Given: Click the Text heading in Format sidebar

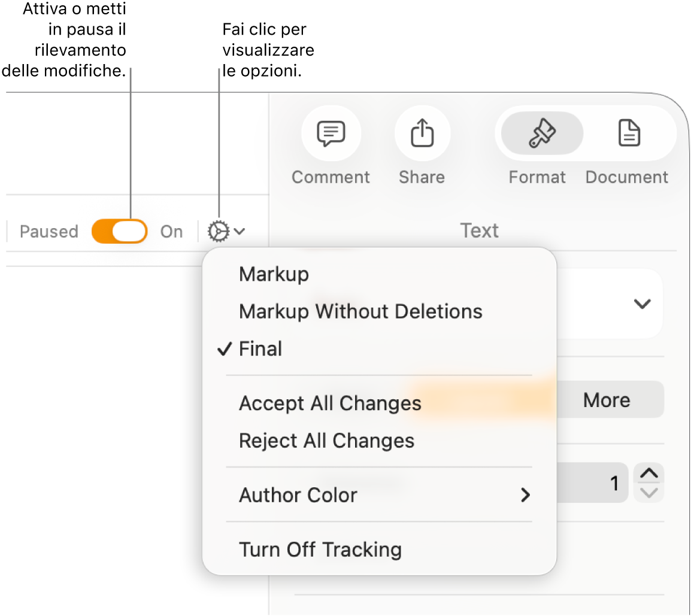Looking at the screenshot, I should pyautogui.click(x=479, y=230).
